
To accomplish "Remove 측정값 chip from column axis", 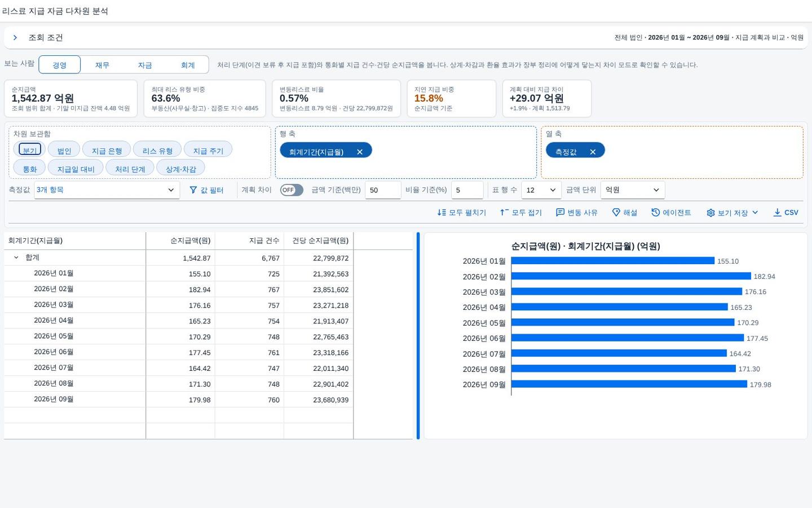I will pos(593,151).
